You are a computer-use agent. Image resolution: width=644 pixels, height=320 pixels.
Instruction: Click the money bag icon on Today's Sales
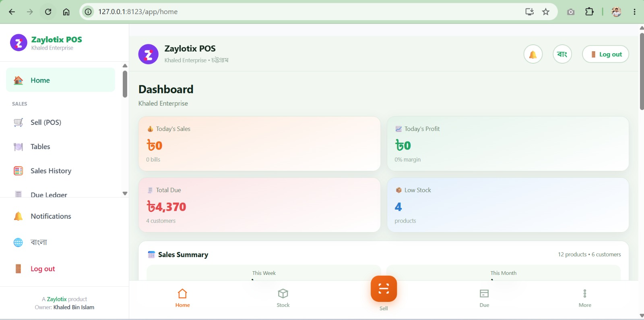tap(150, 129)
